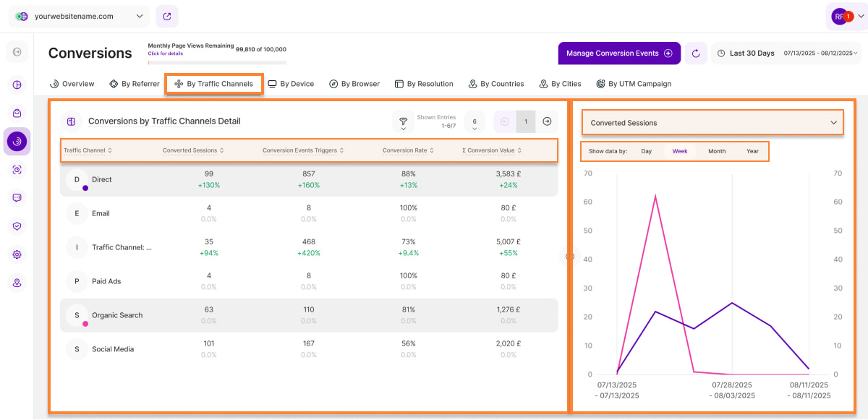
Task: Open the 'Click for details' link
Action: pyautogui.click(x=166, y=53)
